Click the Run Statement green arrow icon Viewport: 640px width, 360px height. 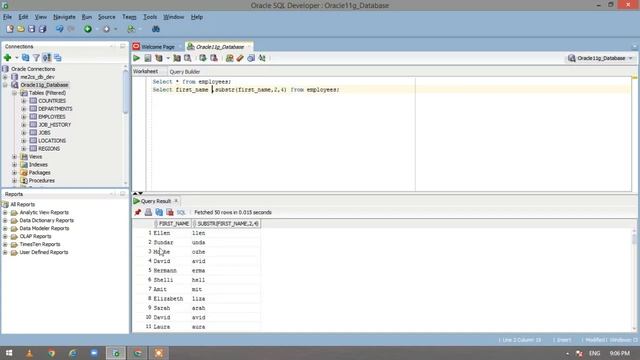pos(137,58)
